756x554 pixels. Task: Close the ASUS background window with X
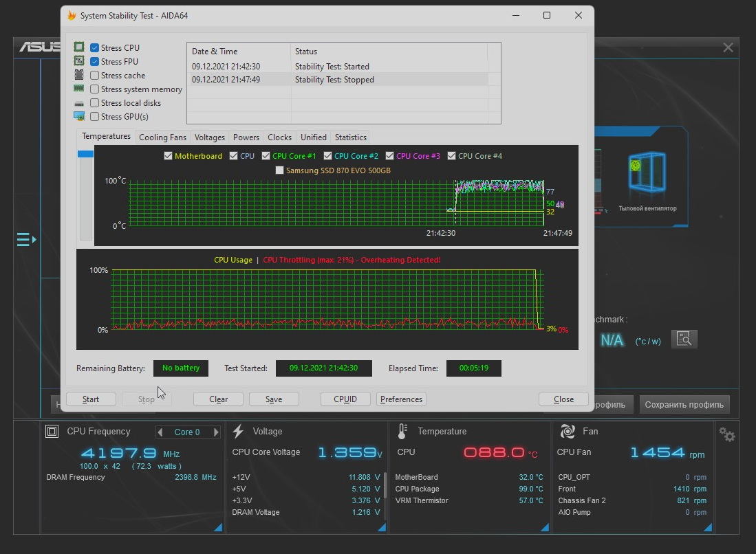[728, 47]
